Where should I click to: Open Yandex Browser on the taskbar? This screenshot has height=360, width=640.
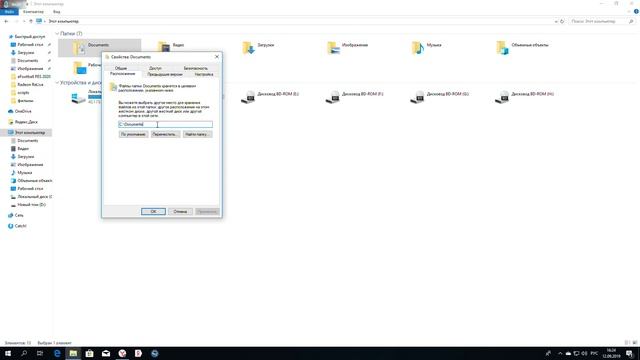[x=122, y=353]
